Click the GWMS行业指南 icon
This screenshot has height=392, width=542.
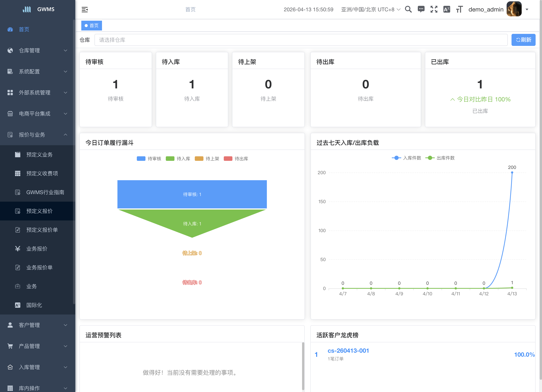coord(18,192)
